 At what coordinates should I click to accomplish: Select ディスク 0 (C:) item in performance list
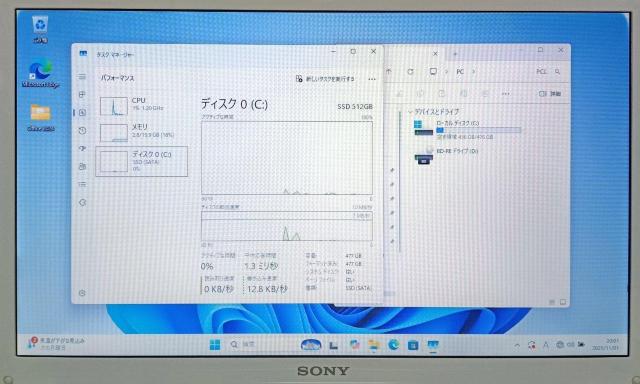click(142, 161)
